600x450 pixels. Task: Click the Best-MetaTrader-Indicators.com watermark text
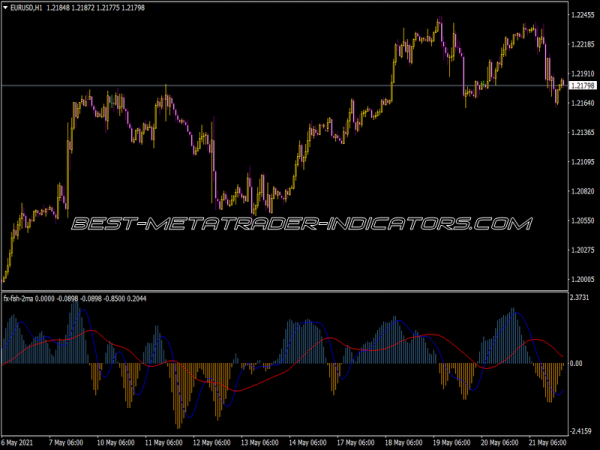pos(300,223)
